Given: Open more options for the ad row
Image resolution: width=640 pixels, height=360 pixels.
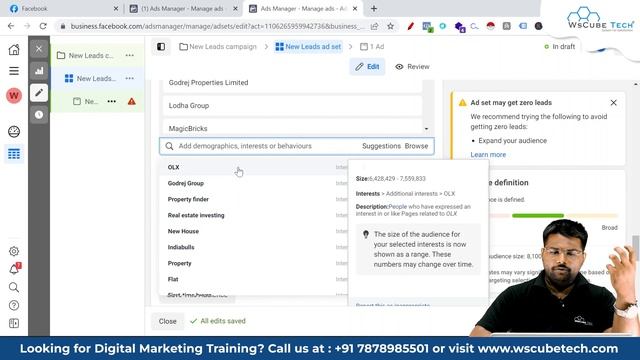Looking at the screenshot, I should coord(111,101).
